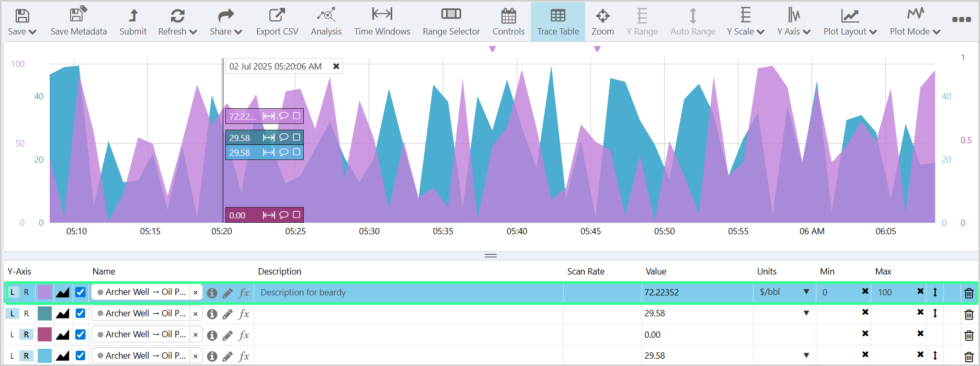Toggle the checkbox in the fourth trace row
The width and height of the screenshot is (980, 366).
click(80, 356)
